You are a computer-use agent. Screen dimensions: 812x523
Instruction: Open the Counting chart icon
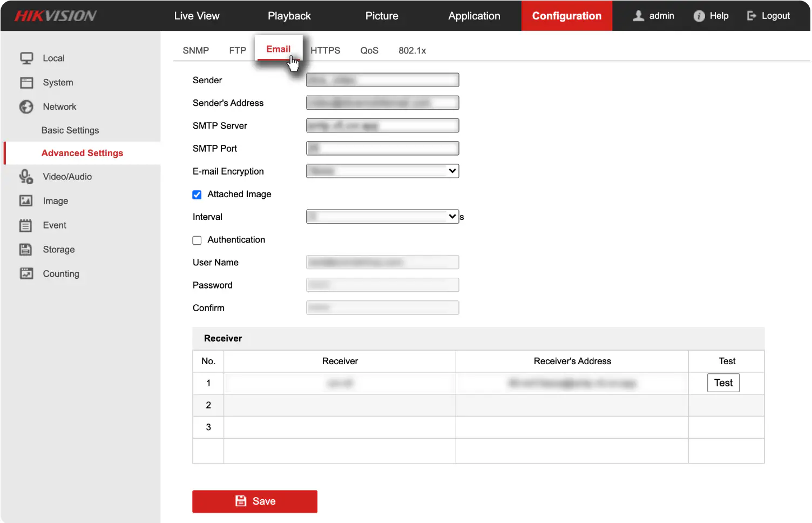(26, 274)
